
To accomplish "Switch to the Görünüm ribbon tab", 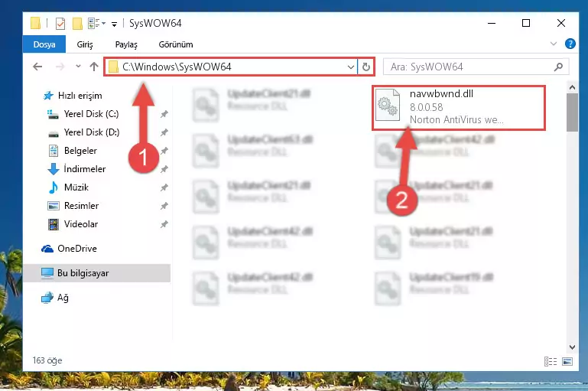I will 176,44.
